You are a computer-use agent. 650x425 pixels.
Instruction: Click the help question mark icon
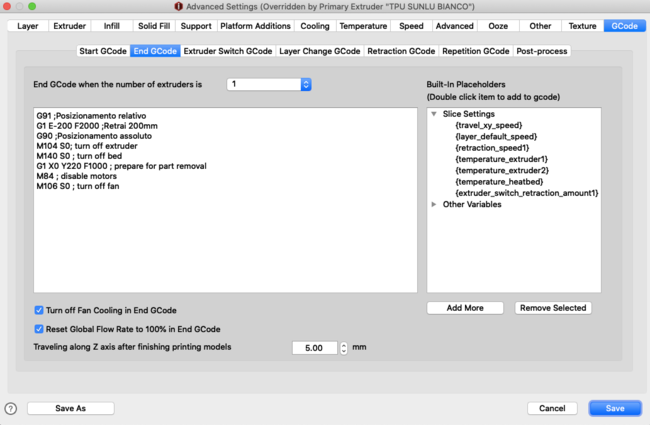(11, 408)
